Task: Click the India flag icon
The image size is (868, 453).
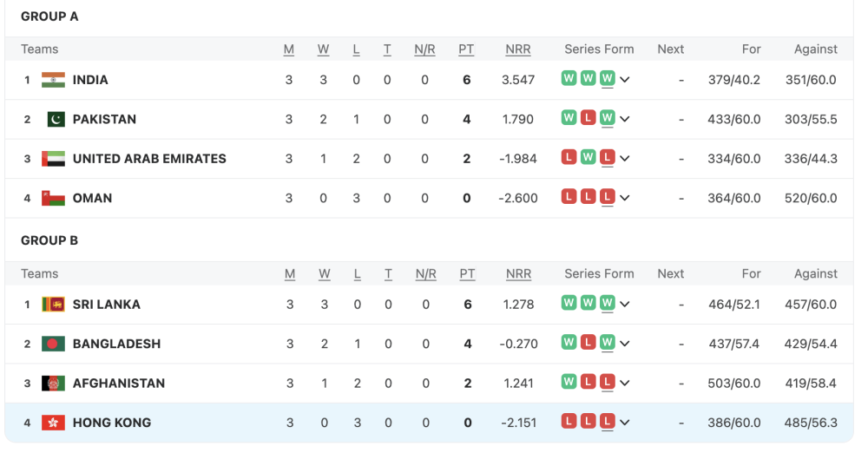Action: (53, 80)
